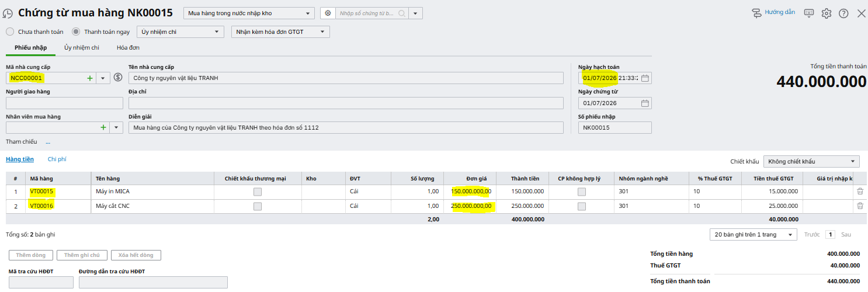
Task: Open calendar for Ngày chứng từ
Action: tap(645, 103)
